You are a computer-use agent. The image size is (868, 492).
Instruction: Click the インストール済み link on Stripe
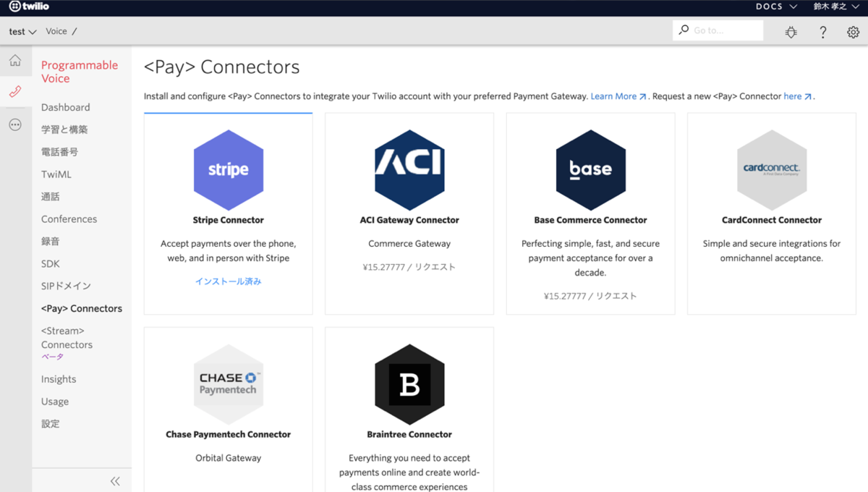[x=229, y=281]
